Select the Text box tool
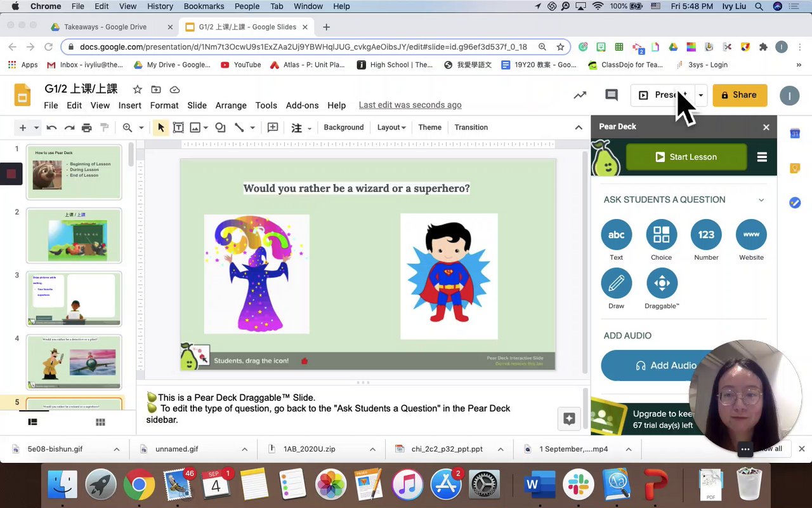812x508 pixels. click(178, 128)
